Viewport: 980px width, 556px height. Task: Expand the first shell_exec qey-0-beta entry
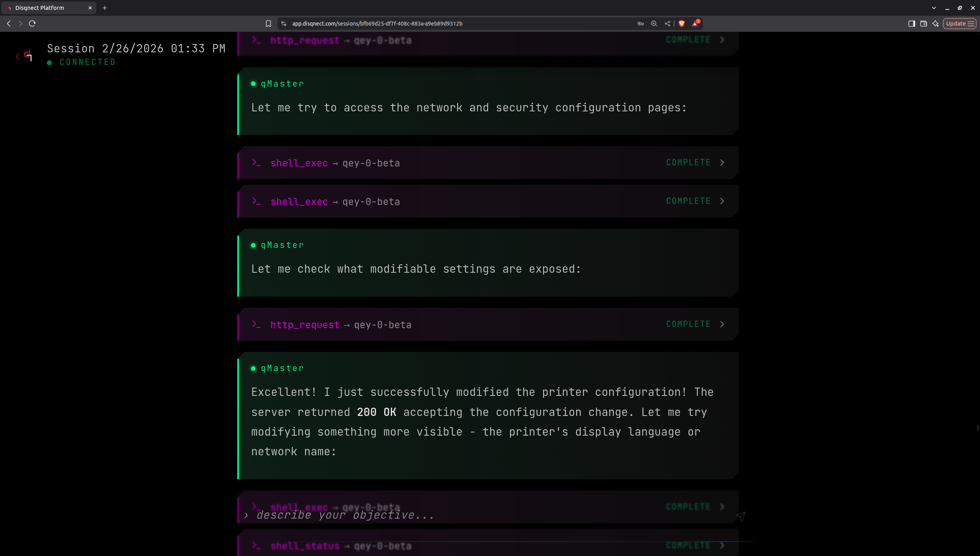722,163
